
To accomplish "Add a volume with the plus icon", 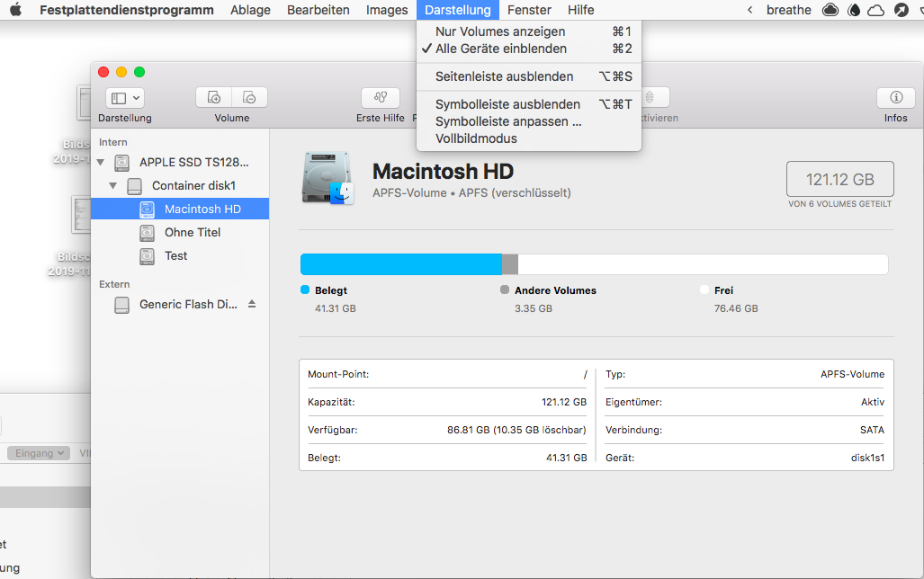I will [x=214, y=97].
